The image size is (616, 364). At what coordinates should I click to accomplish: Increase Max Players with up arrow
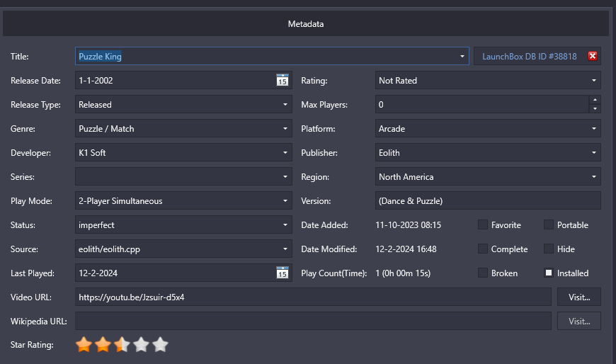pos(595,100)
